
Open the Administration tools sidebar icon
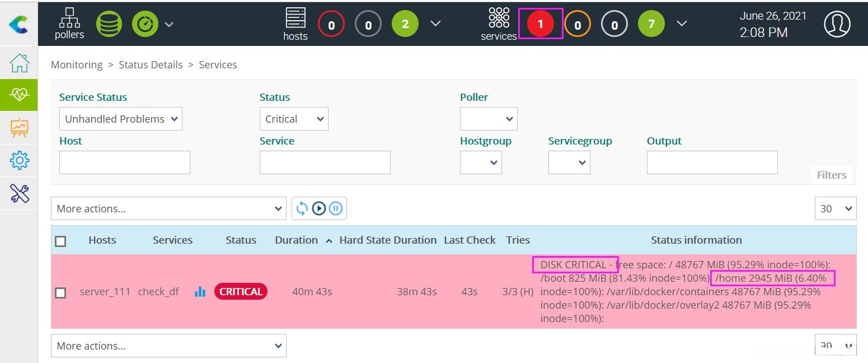point(19,193)
